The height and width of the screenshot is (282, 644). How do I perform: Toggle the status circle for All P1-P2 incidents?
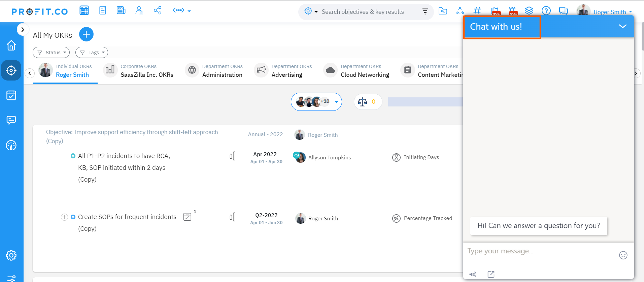click(x=73, y=156)
